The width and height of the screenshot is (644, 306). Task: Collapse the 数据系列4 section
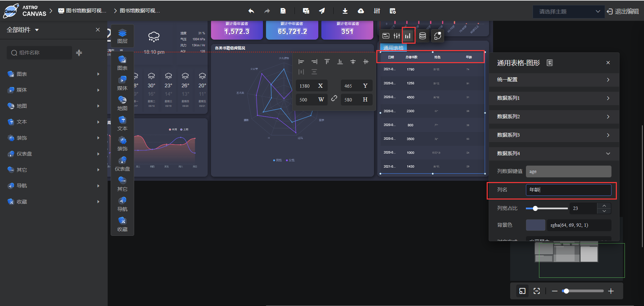[x=554, y=154]
